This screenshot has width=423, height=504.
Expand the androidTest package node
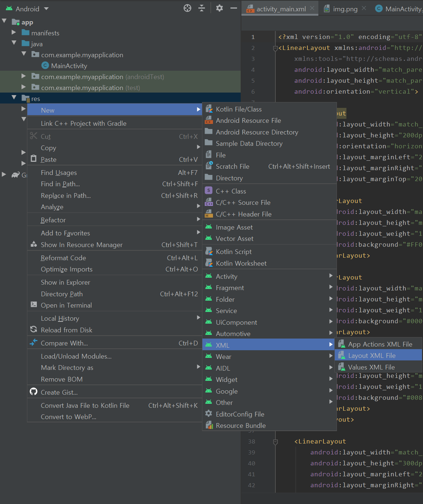point(24,76)
